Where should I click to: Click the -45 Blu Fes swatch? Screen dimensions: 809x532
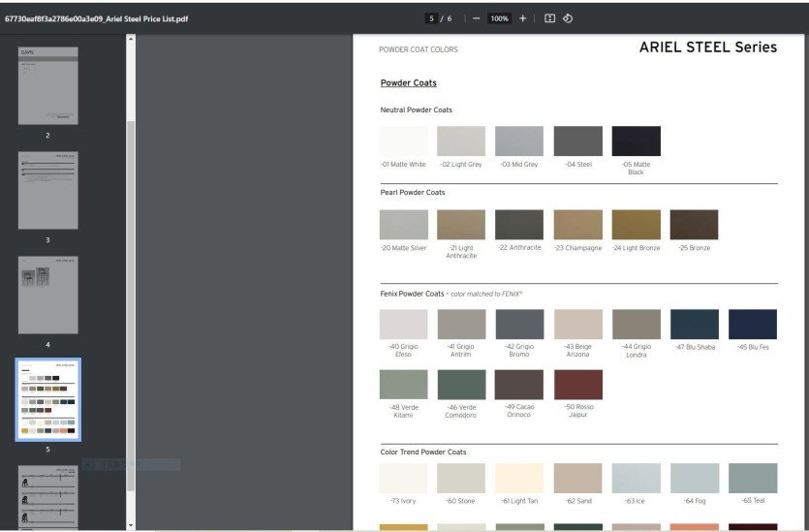[x=753, y=324]
